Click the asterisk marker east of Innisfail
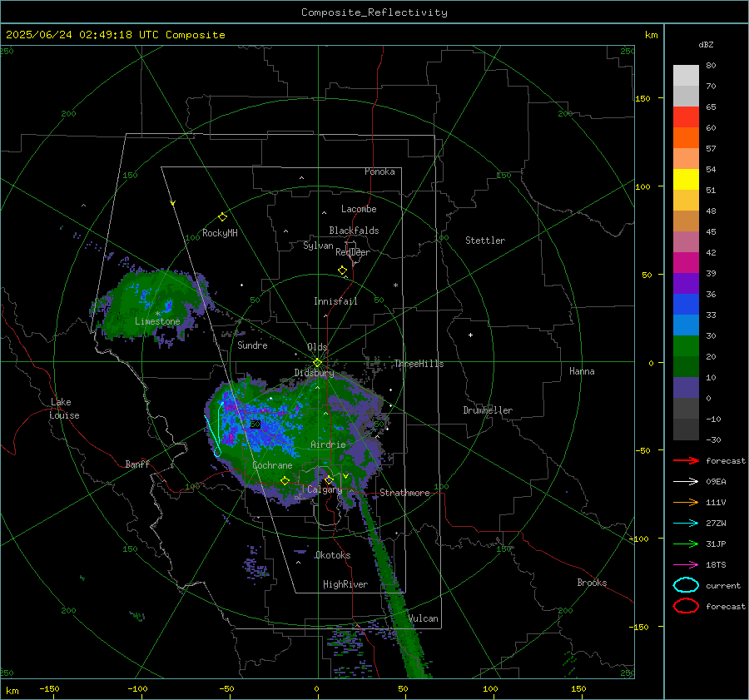Image resolution: width=749 pixels, height=700 pixels. click(x=395, y=285)
